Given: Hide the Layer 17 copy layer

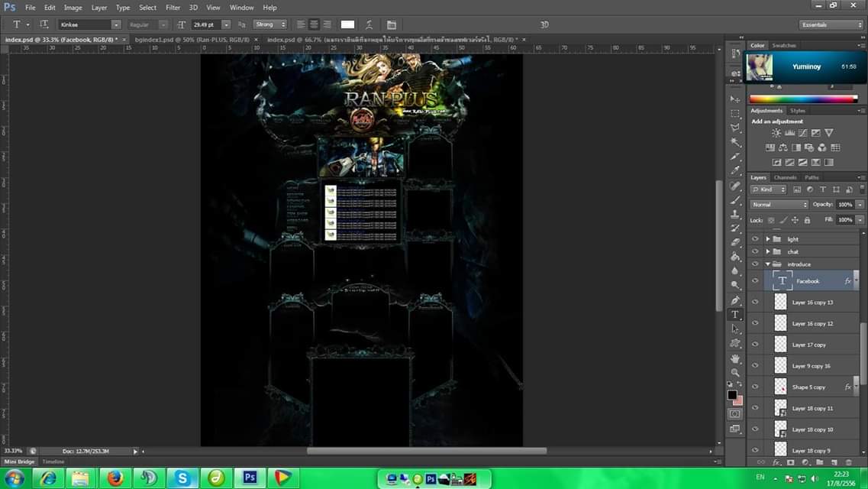Looking at the screenshot, I should [x=755, y=345].
